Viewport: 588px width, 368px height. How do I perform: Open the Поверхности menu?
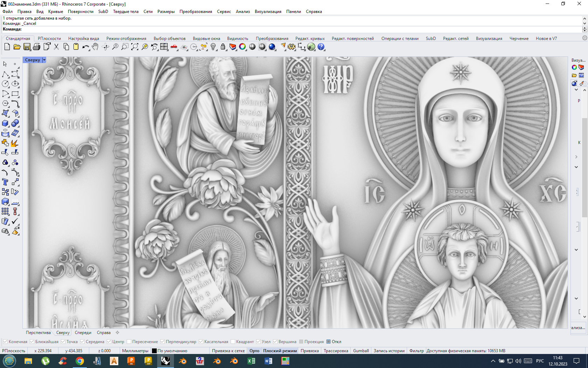[x=80, y=12]
